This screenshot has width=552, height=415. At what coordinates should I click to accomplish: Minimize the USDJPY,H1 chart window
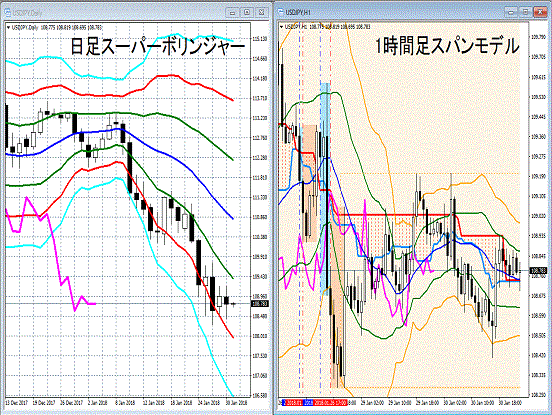[511, 13]
